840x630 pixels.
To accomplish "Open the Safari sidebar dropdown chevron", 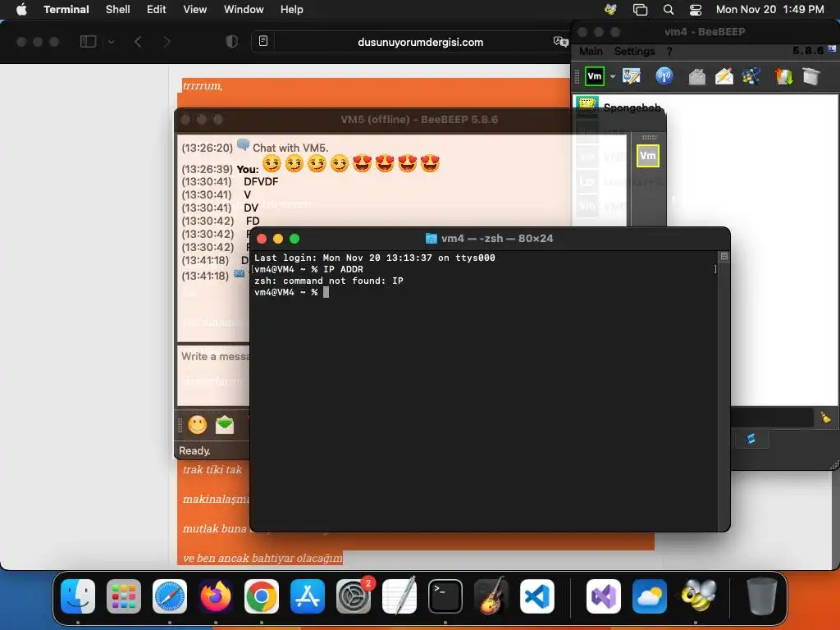I will (111, 42).
